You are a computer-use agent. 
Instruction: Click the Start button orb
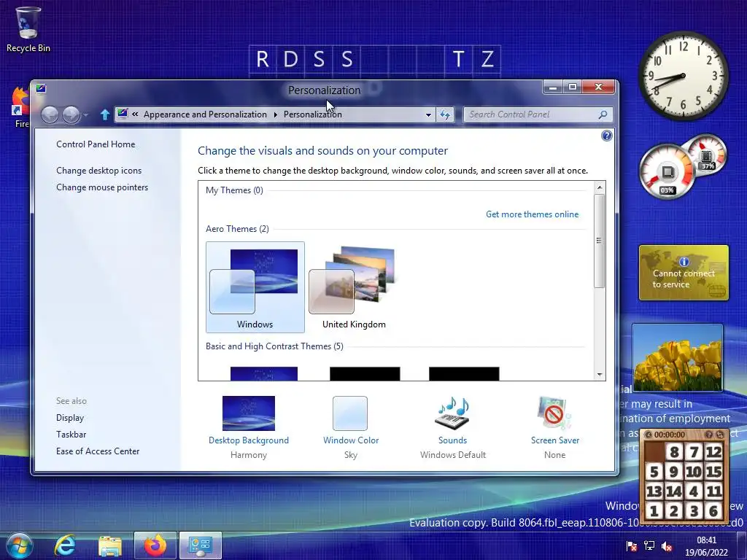(x=20, y=545)
